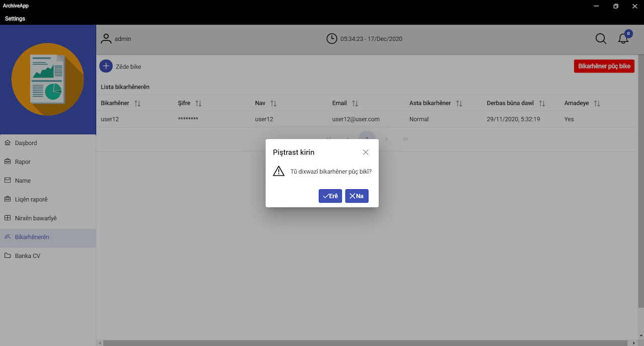The image size is (644, 346).
Task: Sort table by Amadeye column arrows
Action: [597, 103]
